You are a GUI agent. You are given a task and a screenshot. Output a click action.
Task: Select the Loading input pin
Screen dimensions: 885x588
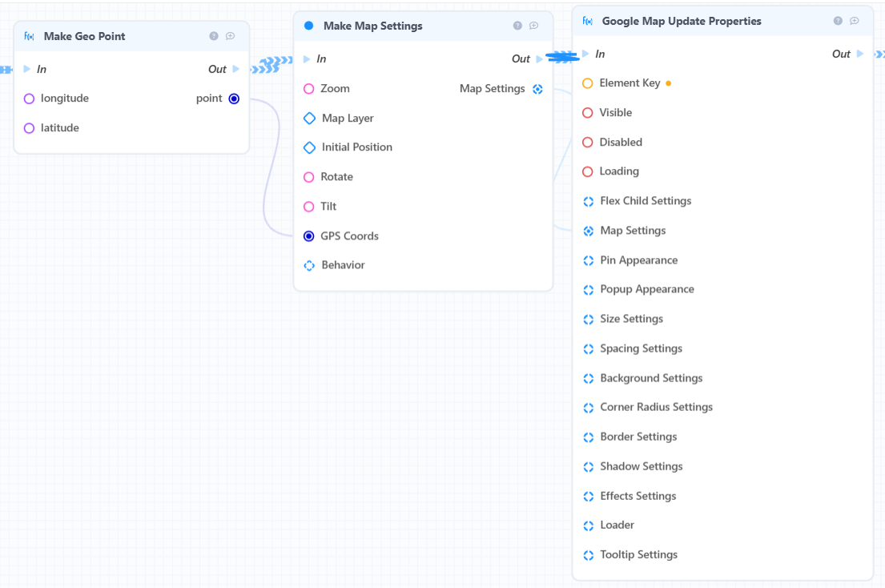tap(588, 171)
